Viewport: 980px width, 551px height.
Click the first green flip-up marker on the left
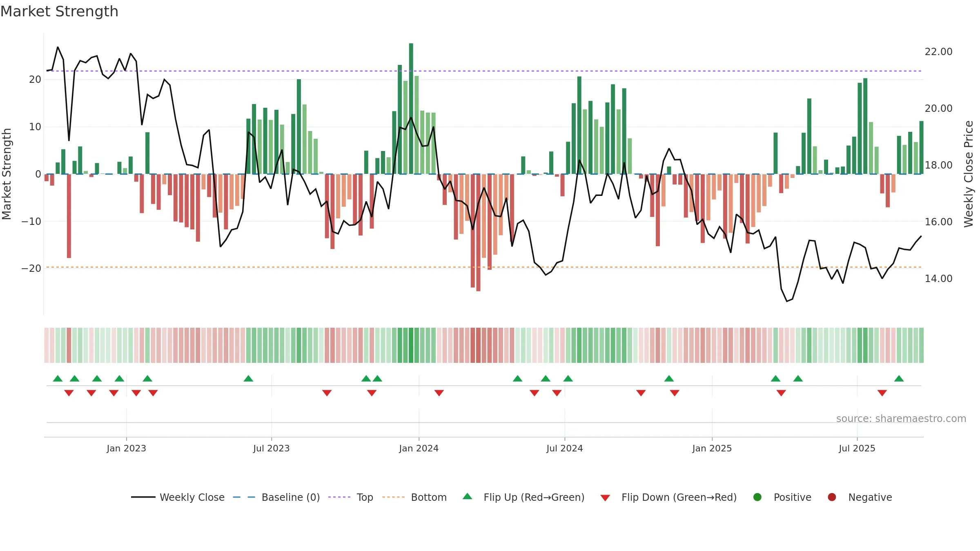point(58,378)
